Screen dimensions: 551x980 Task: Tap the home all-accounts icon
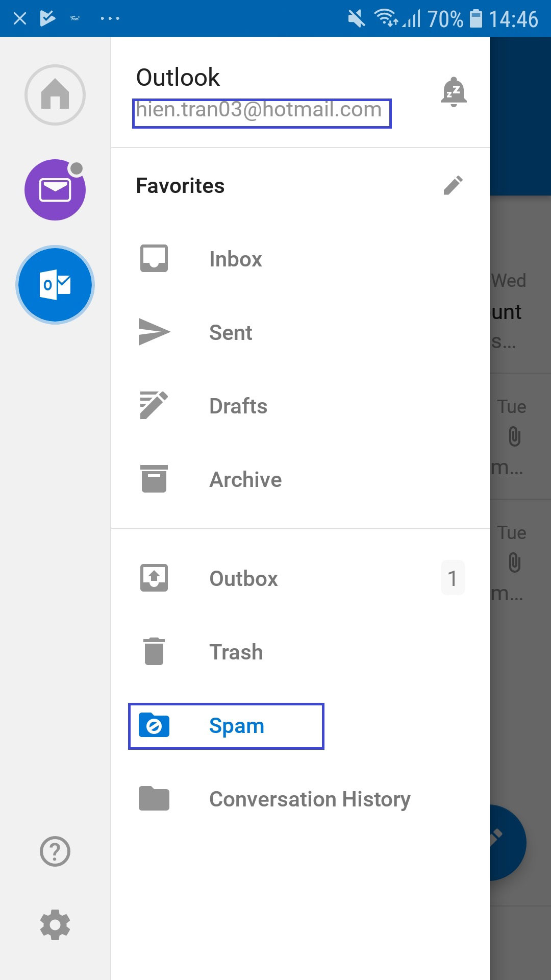pos(55,95)
